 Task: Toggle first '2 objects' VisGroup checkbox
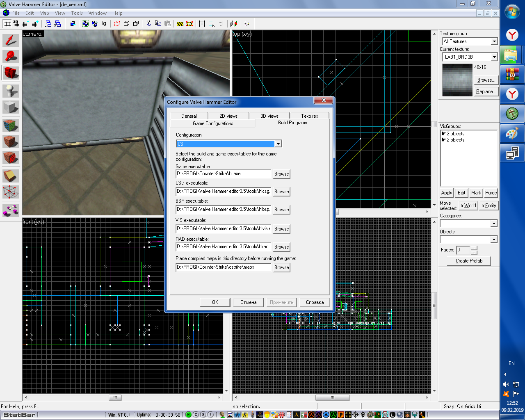click(444, 134)
